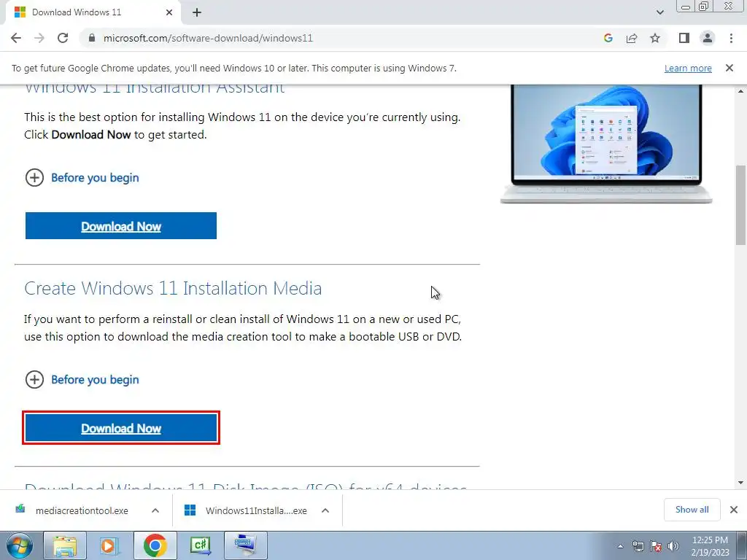
Task: Share this page via share icon
Action: [x=632, y=38]
